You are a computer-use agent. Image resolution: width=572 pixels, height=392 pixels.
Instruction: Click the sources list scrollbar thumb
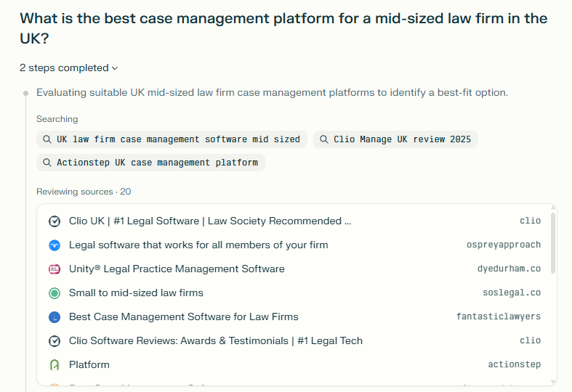[553, 242]
